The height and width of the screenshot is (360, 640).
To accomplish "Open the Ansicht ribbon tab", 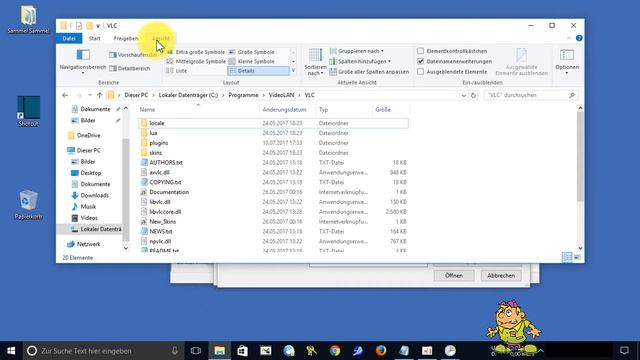I will pos(160,38).
